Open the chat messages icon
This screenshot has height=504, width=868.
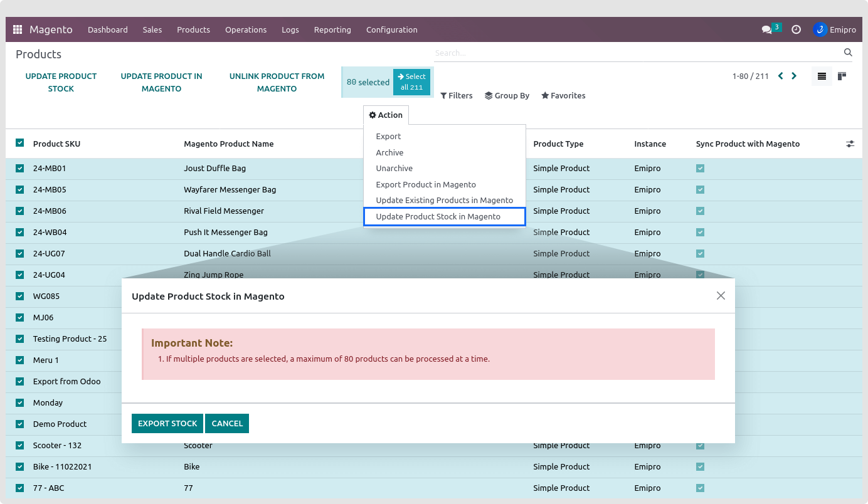tap(766, 29)
